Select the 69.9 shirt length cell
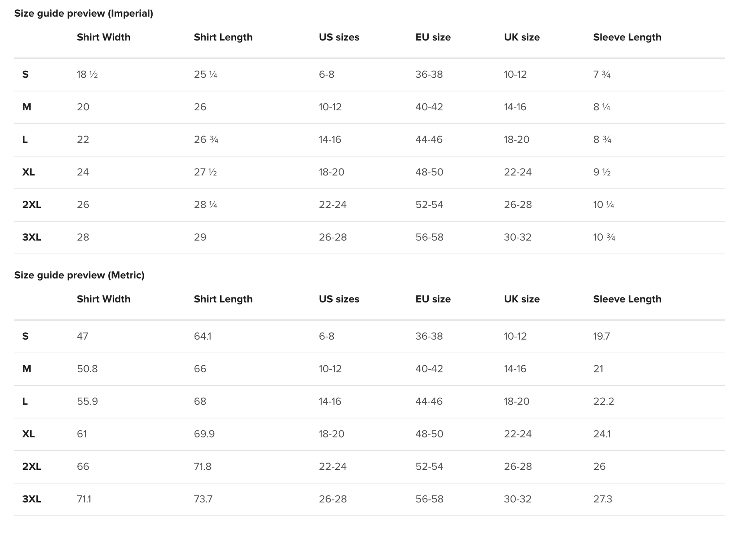This screenshot has width=756, height=537. [204, 434]
